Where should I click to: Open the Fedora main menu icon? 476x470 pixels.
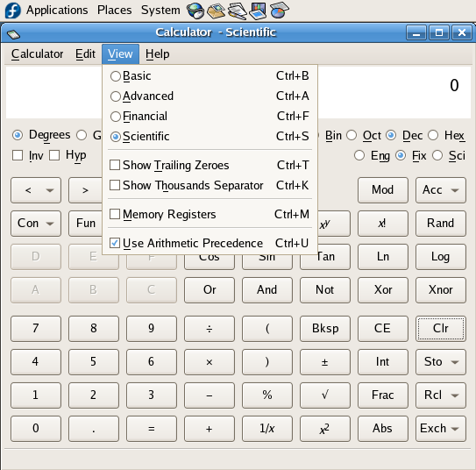coord(13,10)
